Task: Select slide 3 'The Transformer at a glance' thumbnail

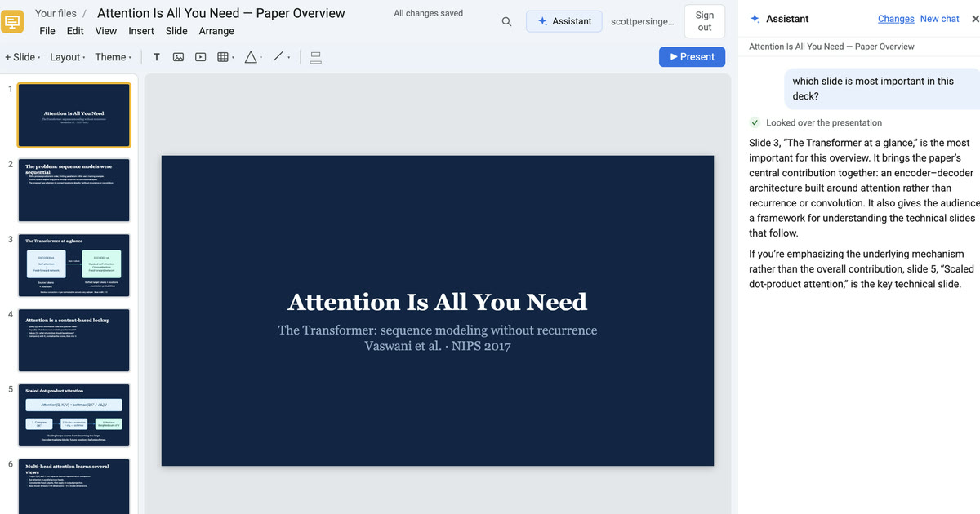Action: pyautogui.click(x=73, y=265)
